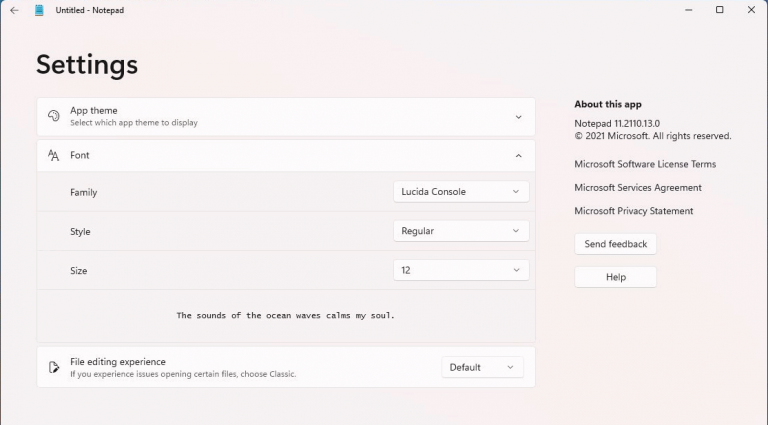Click the Help button
The width and height of the screenshot is (768, 425).
[x=615, y=277]
